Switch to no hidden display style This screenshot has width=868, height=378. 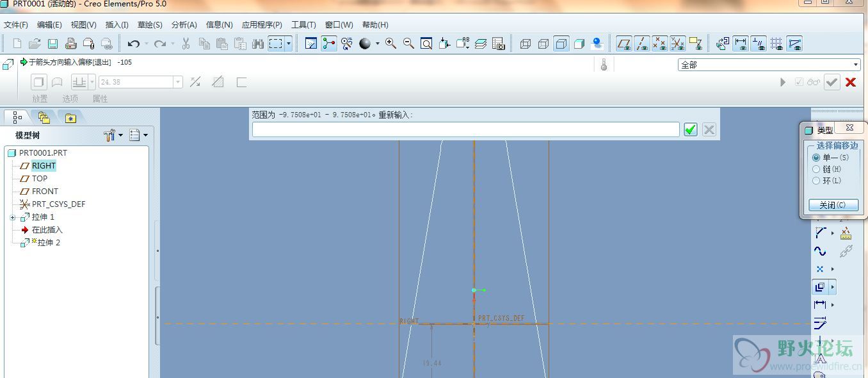point(561,44)
